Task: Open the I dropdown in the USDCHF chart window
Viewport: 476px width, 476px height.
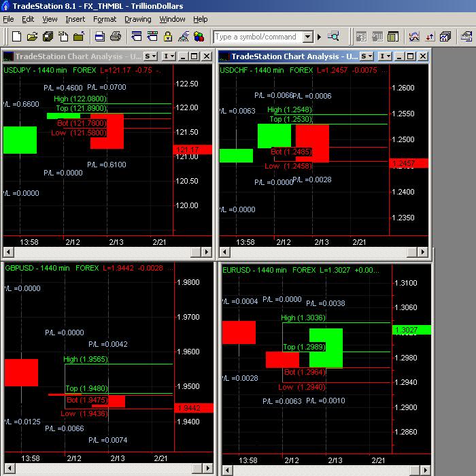Action: (x=385, y=56)
